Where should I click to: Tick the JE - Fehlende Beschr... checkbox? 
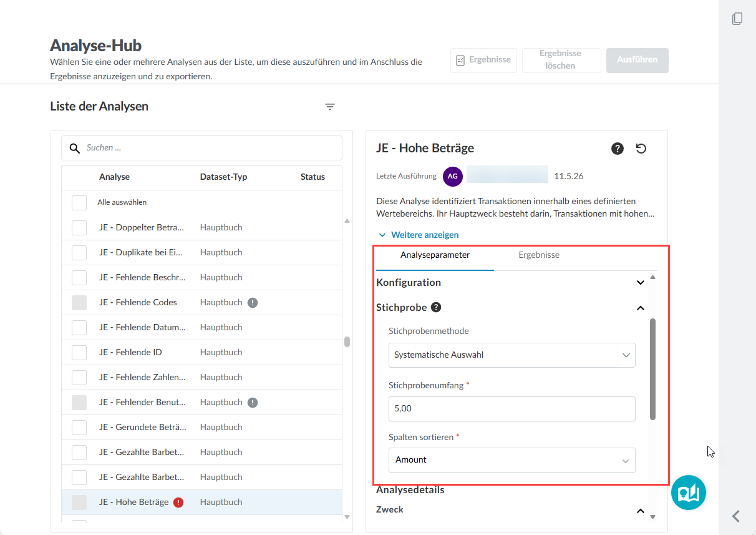pyautogui.click(x=79, y=278)
